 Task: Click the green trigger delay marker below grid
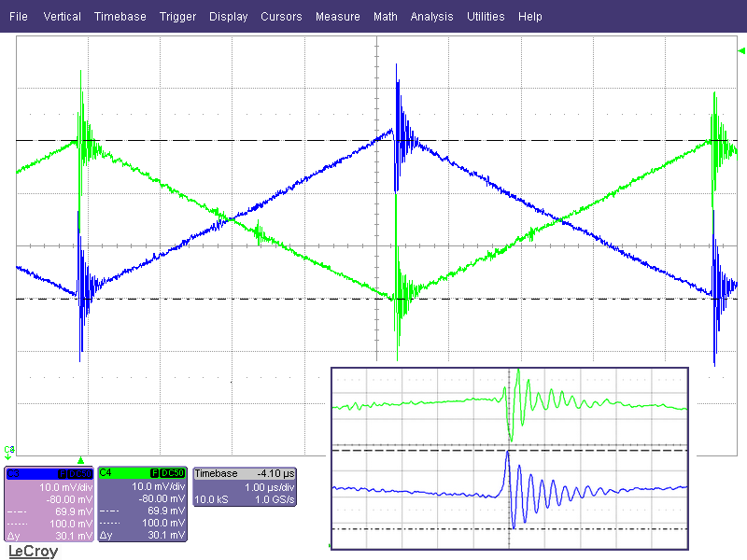(81, 459)
